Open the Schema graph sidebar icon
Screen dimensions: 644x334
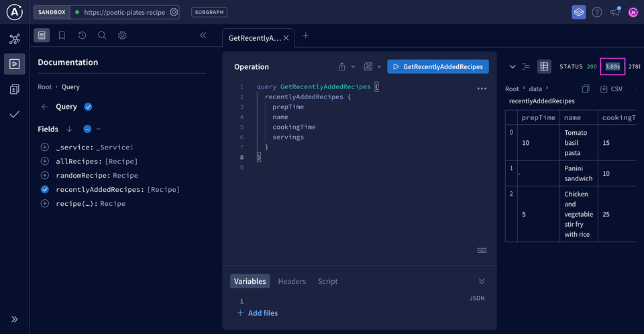click(x=14, y=39)
